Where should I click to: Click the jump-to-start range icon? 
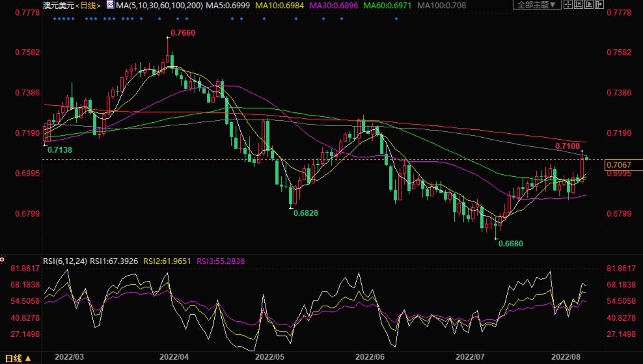578,5
